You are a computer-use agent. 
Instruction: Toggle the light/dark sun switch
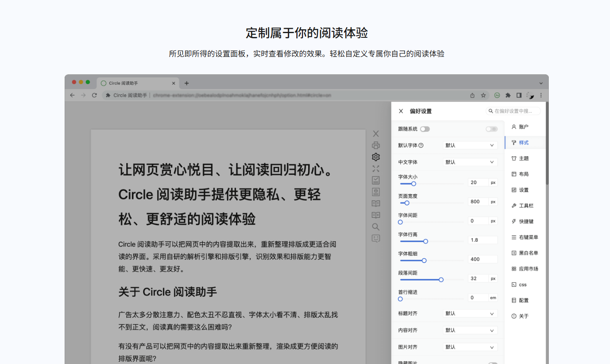492,129
